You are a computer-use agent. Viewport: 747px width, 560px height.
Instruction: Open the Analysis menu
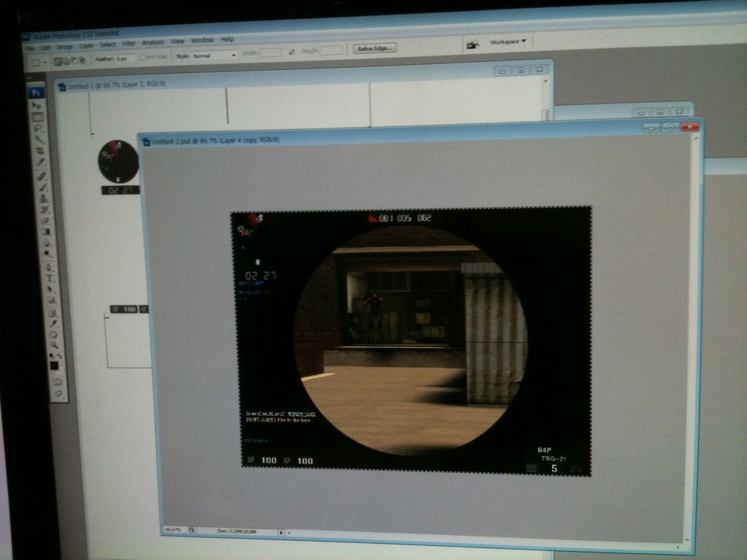153,42
